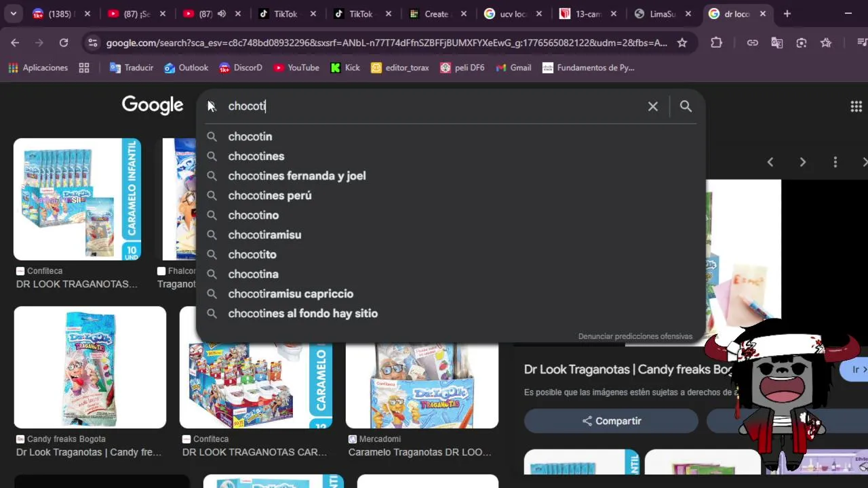
Task: Select the suggestion chocotiramisu
Action: tap(450, 235)
